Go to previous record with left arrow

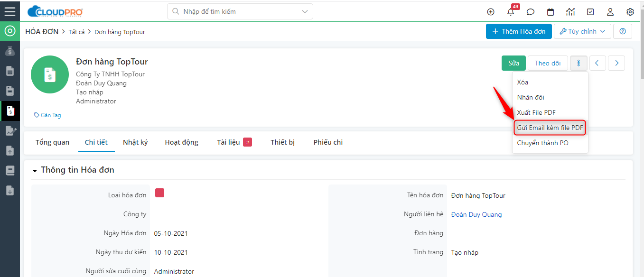click(597, 63)
